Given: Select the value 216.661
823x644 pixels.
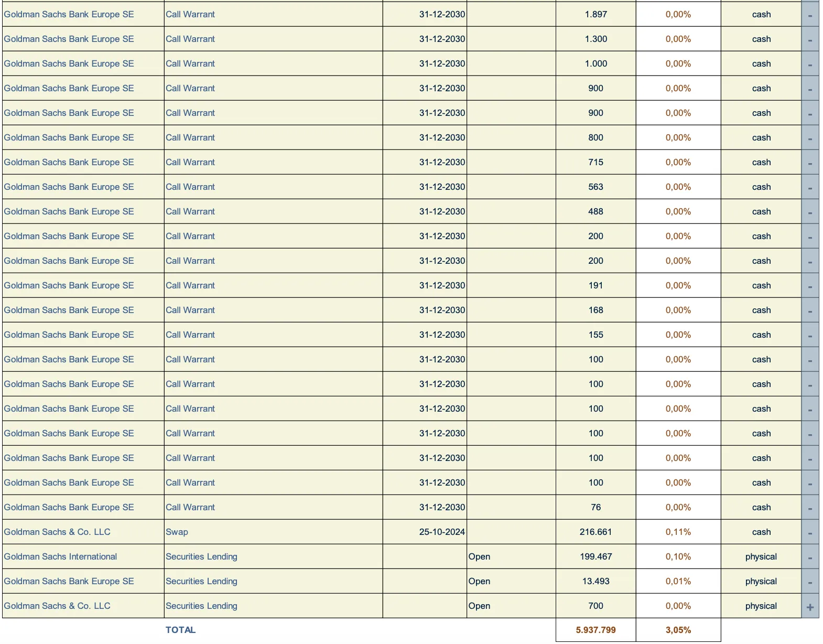Looking at the screenshot, I should click(x=595, y=532).
